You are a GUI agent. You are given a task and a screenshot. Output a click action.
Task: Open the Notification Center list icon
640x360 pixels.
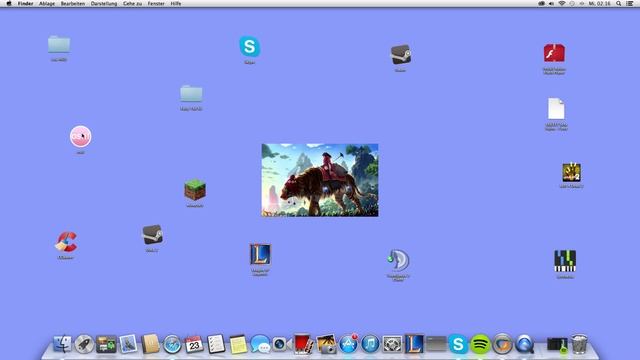point(630,3)
